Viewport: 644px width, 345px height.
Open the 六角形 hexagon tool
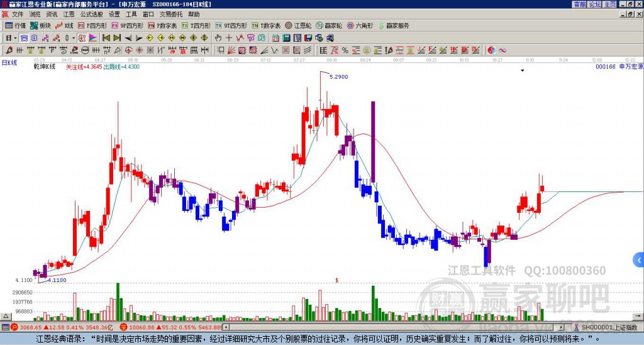(x=360, y=25)
